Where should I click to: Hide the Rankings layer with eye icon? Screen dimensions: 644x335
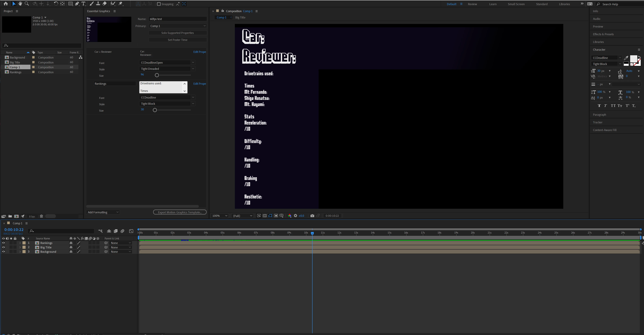(3, 243)
